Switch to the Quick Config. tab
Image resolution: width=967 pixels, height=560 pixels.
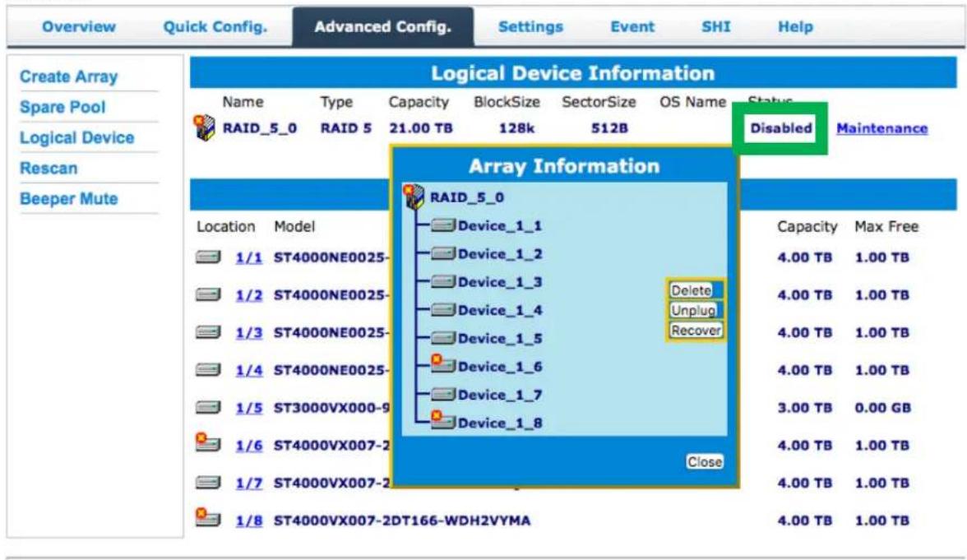[215, 26]
